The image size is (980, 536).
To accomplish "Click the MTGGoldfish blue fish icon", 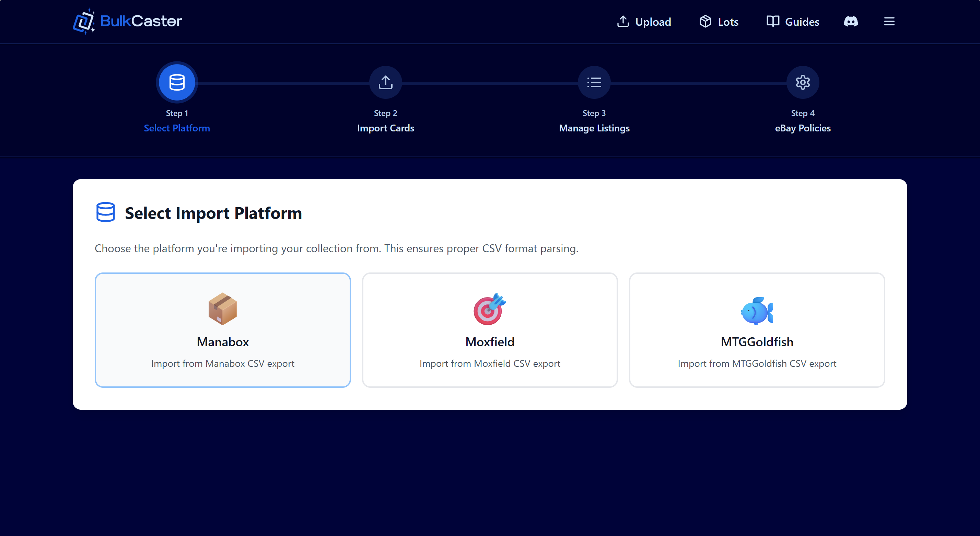I will 757,311.
